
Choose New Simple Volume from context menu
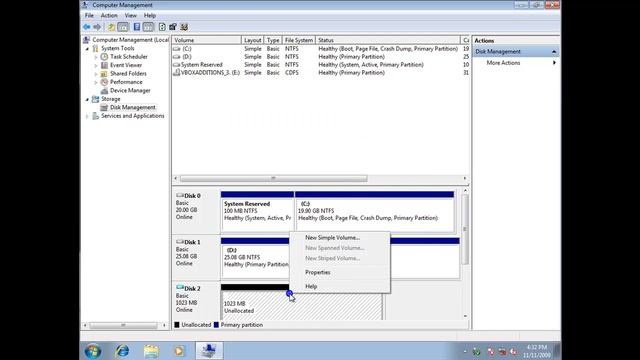(340, 238)
